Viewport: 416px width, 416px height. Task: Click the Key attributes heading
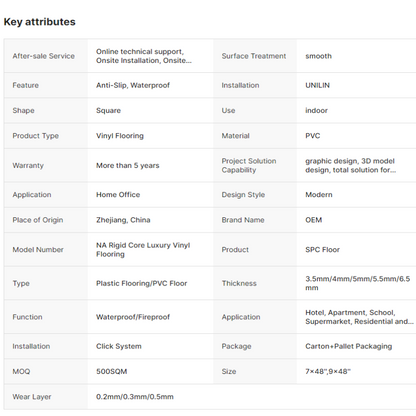(x=40, y=22)
